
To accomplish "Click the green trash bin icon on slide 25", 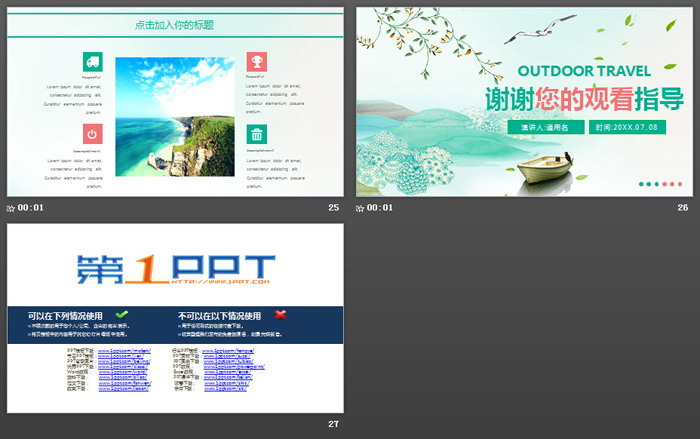I will coord(257,134).
